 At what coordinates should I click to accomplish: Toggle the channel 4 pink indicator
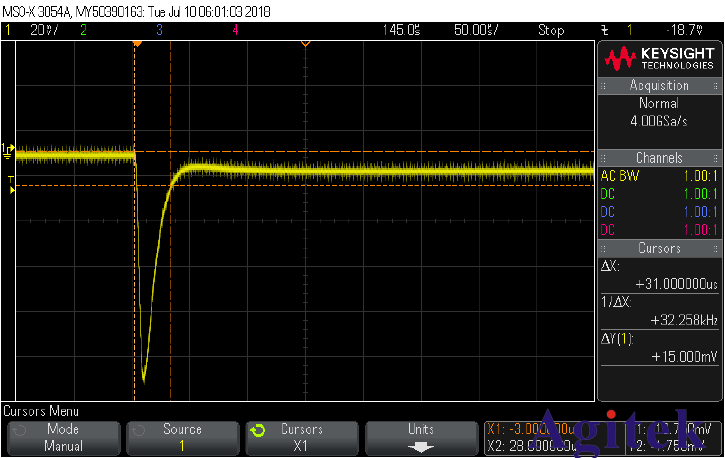235,31
